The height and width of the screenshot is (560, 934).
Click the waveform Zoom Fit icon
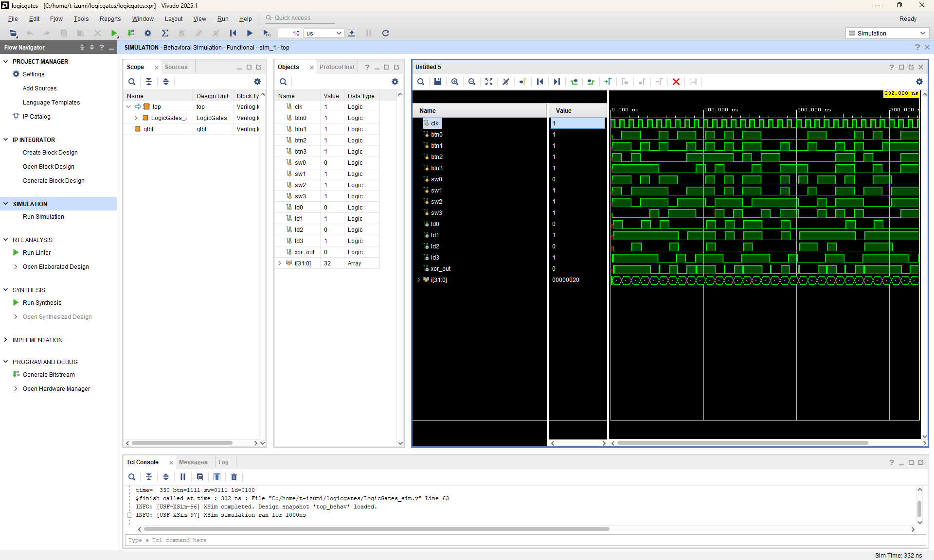pos(489,82)
